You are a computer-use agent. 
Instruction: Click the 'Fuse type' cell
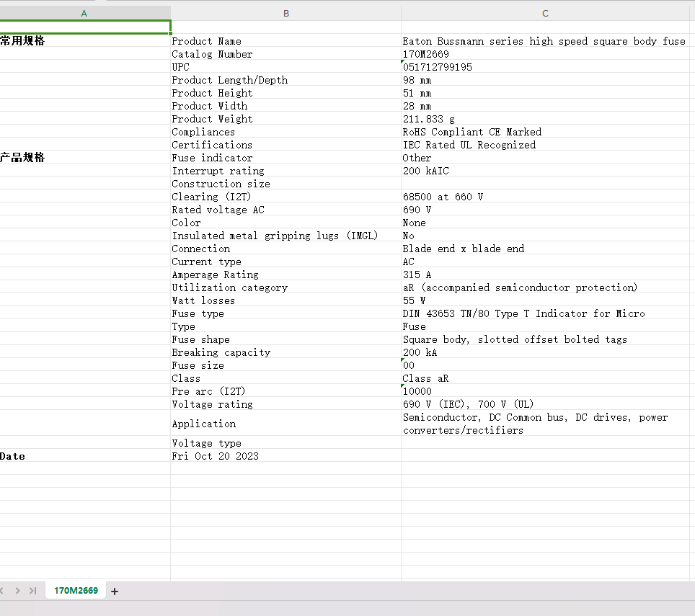[x=286, y=313]
